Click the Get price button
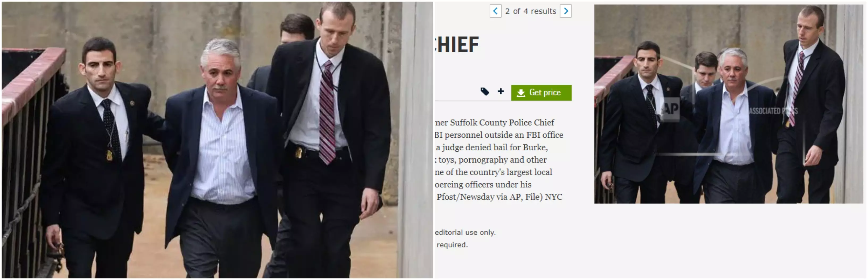This screenshot has width=868, height=280. 541,93
